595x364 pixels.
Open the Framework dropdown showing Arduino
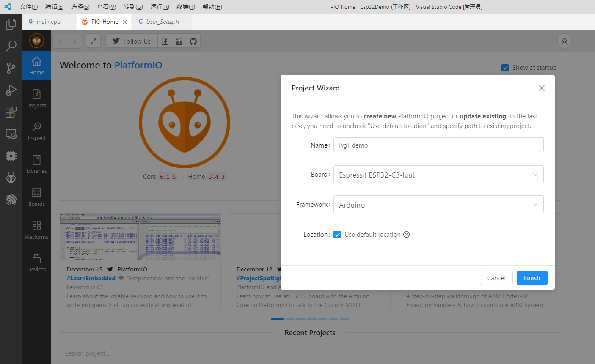(x=438, y=205)
